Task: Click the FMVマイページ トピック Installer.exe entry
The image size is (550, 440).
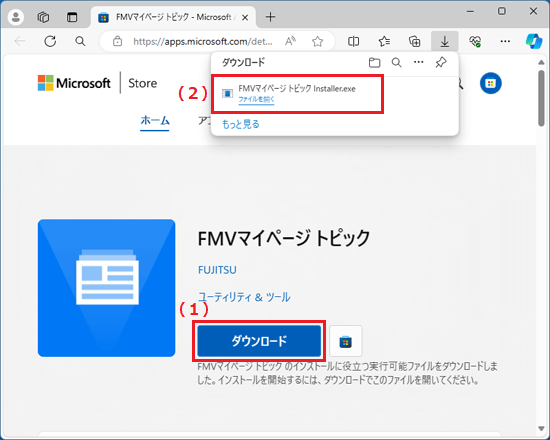Action: [297, 93]
